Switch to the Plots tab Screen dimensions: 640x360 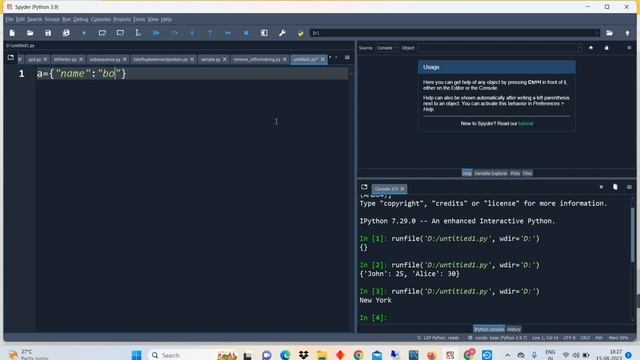click(x=515, y=173)
